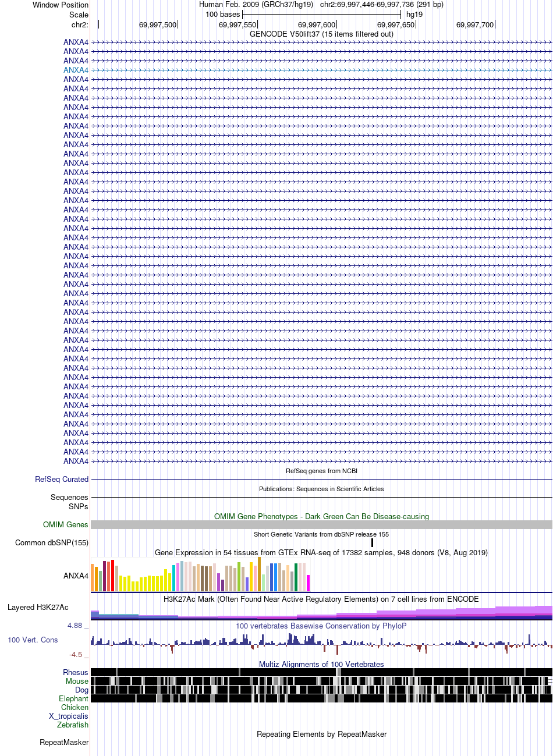Click the '100 bases' scale bar label

[x=223, y=15]
